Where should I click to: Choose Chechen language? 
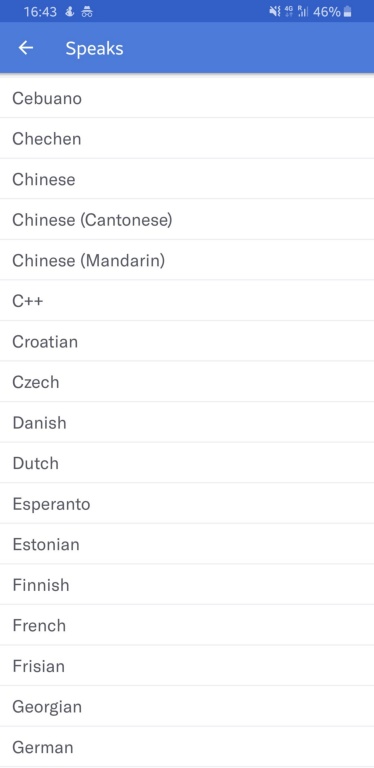click(x=187, y=139)
